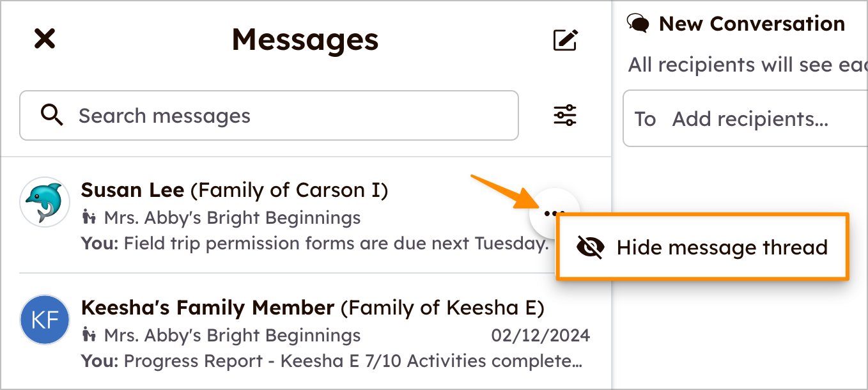The image size is (868, 390).
Task: Close the Messages panel
Action: [45, 38]
